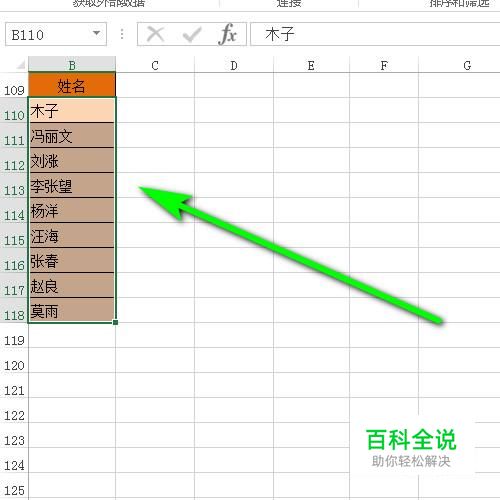Click cell containing 木子
500x500 pixels.
[x=72, y=110]
